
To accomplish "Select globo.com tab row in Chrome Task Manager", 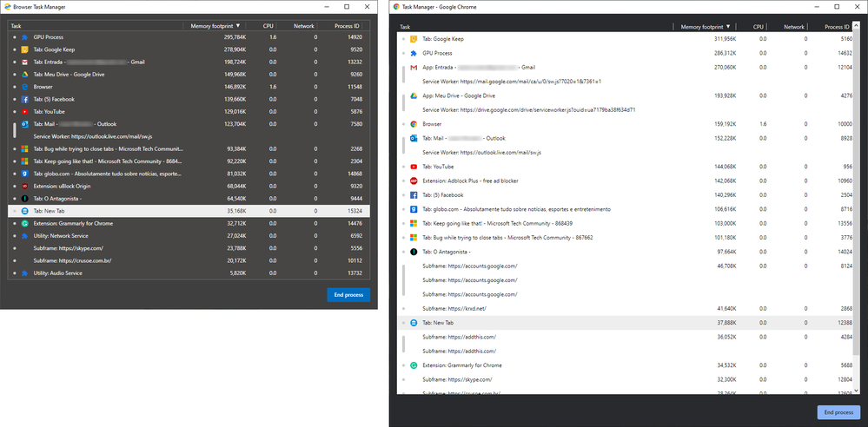I will [626, 209].
